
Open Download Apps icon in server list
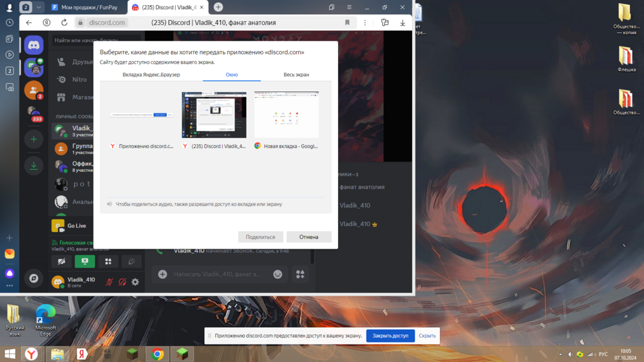tap(33, 166)
